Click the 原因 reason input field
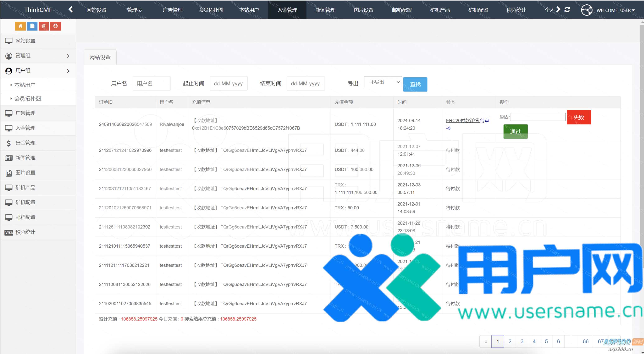This screenshot has height=354, width=644. pos(537,117)
